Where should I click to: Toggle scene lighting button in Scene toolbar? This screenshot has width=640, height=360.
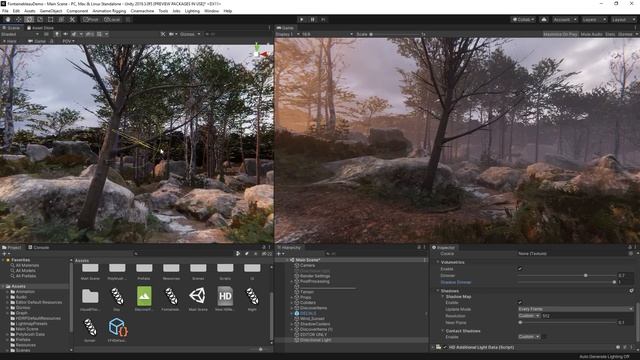click(57, 34)
